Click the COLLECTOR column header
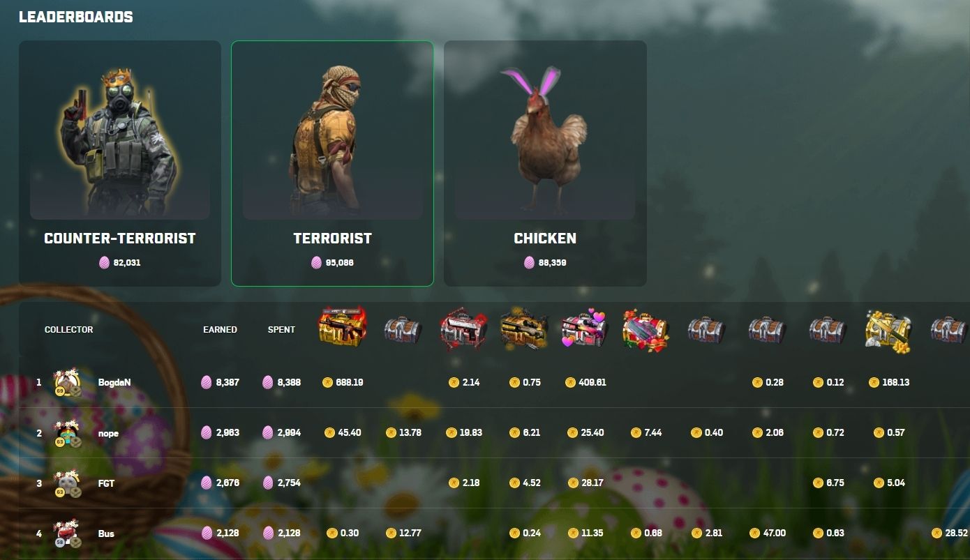The height and width of the screenshot is (560, 970). coord(68,329)
